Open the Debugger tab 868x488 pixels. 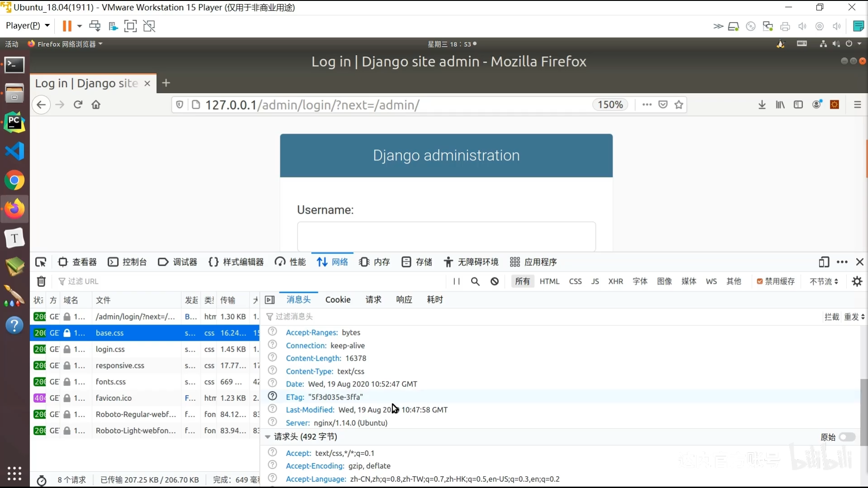tap(178, 262)
